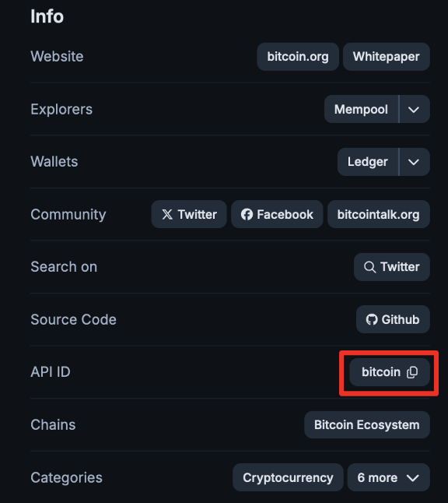Select the Bitcoin Ecosystem chain tag
Viewport: 448px width, 503px height.
tap(367, 424)
